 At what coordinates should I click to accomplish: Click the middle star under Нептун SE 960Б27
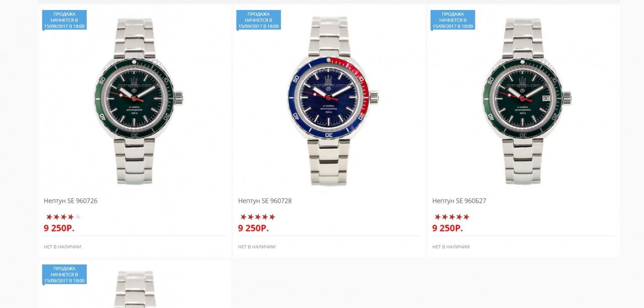[x=452, y=217]
